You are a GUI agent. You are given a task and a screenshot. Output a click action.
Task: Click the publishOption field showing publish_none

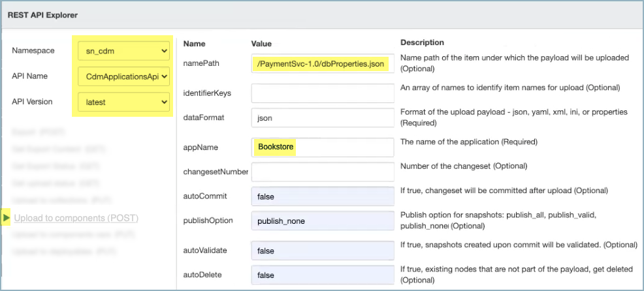click(x=323, y=222)
